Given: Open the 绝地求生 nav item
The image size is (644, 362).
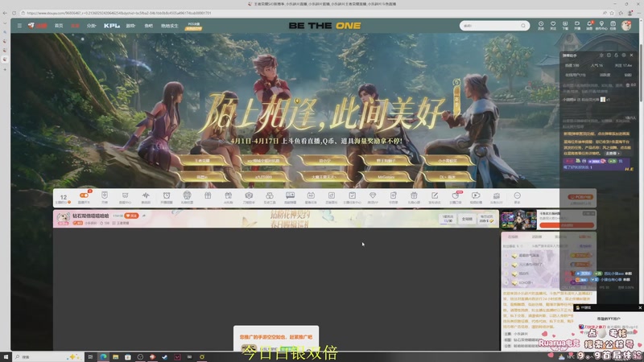Looking at the screenshot, I should [x=169, y=26].
